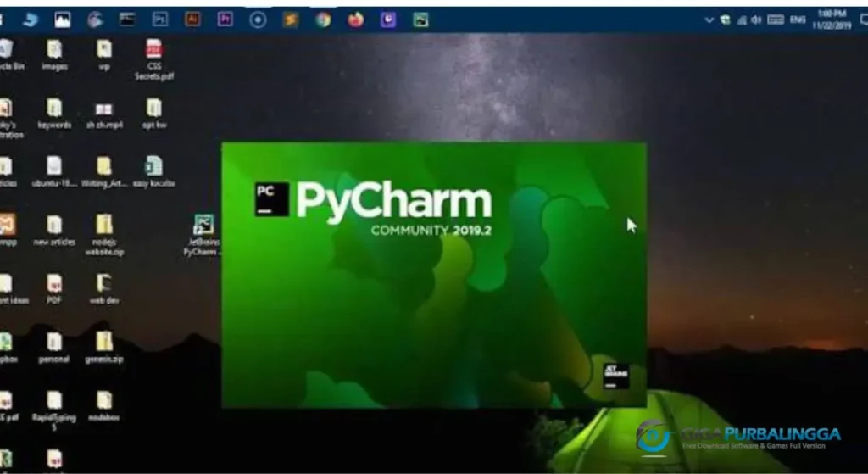The height and width of the screenshot is (474, 868).
Task: Select the wp folder on the desktop
Action: (x=104, y=55)
